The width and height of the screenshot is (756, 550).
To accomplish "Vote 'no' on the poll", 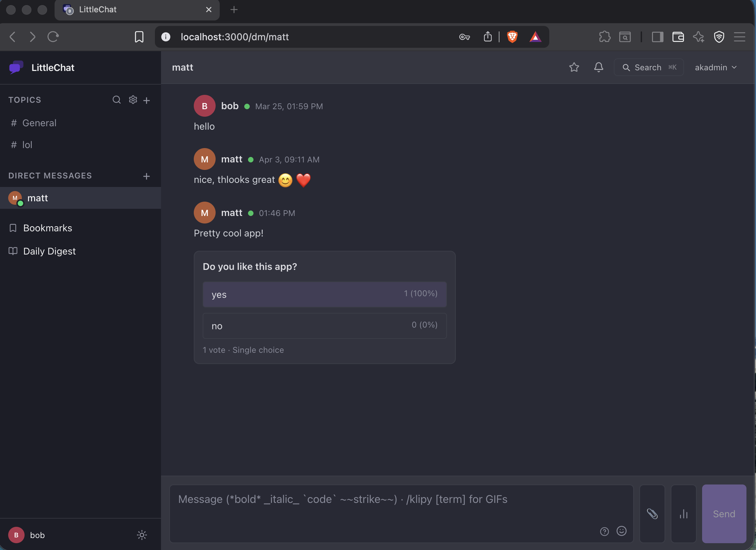I will pos(324,325).
